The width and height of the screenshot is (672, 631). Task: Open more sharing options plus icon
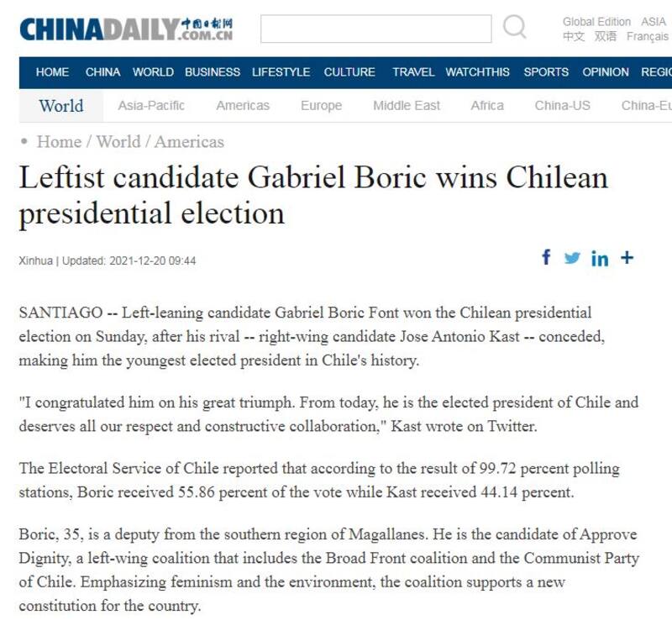click(x=627, y=258)
